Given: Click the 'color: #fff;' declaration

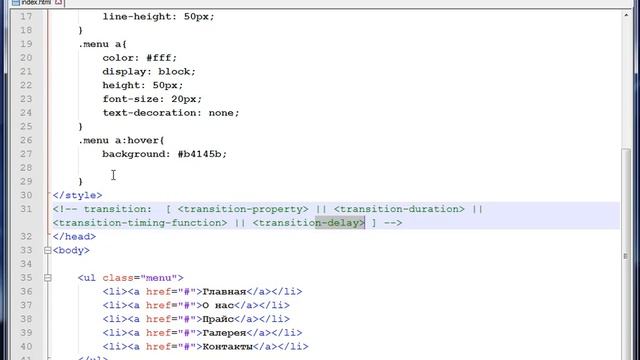Looking at the screenshot, I should [140, 58].
